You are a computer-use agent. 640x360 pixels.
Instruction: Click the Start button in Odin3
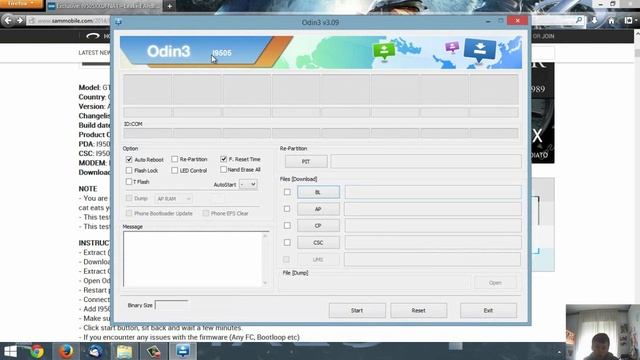pos(357,311)
